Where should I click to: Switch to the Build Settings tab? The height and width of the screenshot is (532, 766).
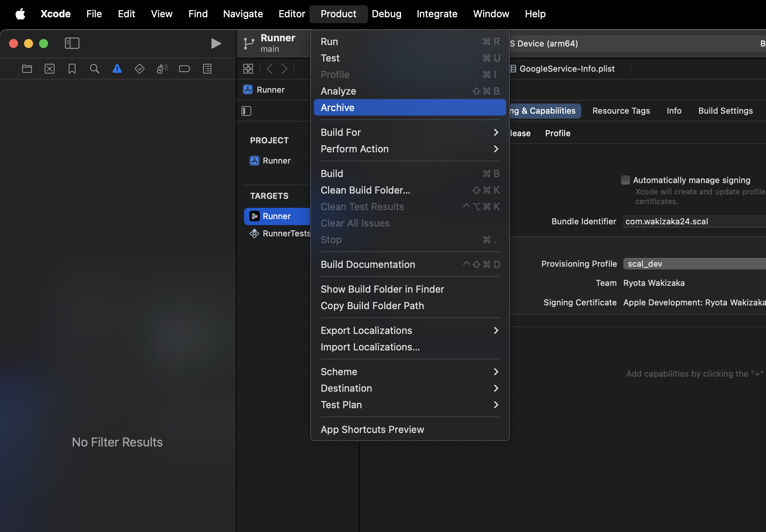point(725,111)
